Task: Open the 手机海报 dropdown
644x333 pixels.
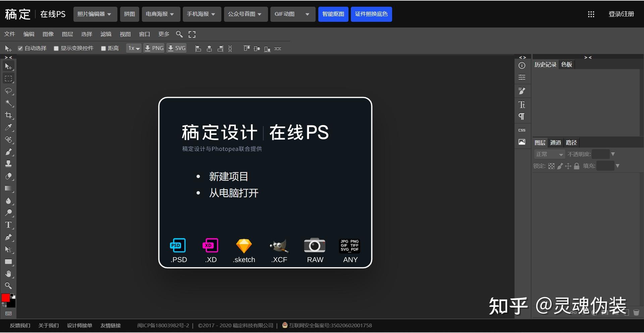Action: [202, 14]
